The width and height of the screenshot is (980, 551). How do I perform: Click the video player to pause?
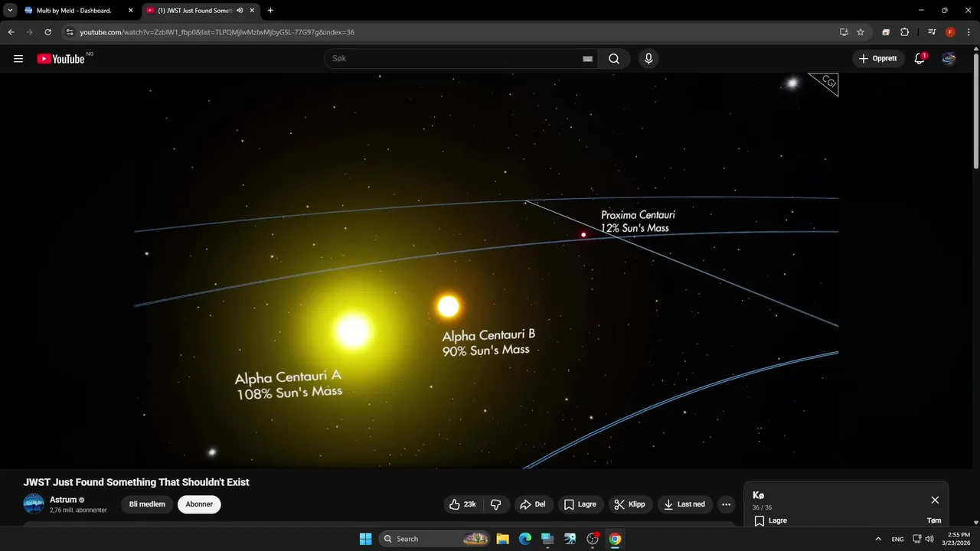487,271
